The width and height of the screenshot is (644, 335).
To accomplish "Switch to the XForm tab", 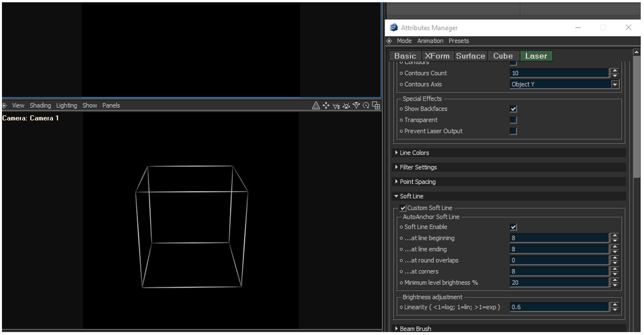I will (x=437, y=56).
